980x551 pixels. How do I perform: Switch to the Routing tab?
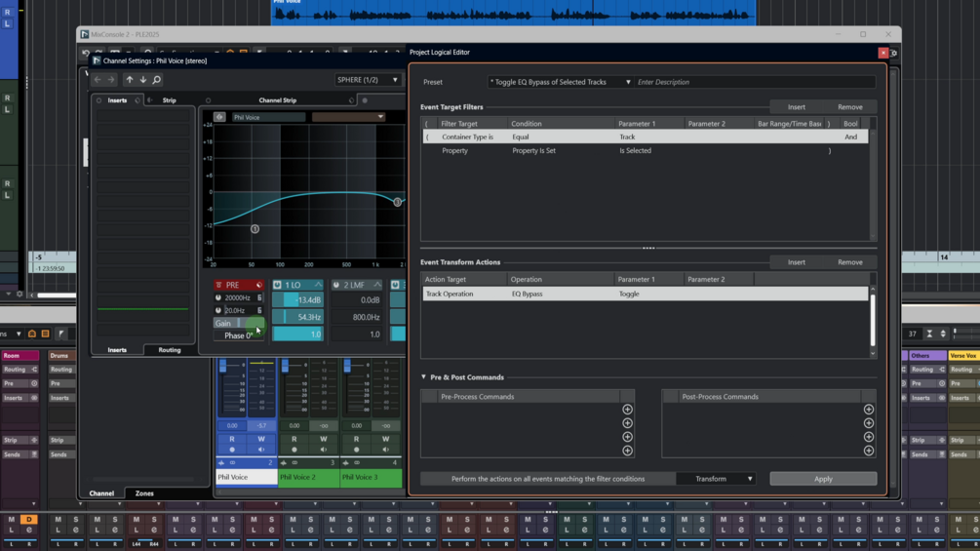(x=169, y=350)
